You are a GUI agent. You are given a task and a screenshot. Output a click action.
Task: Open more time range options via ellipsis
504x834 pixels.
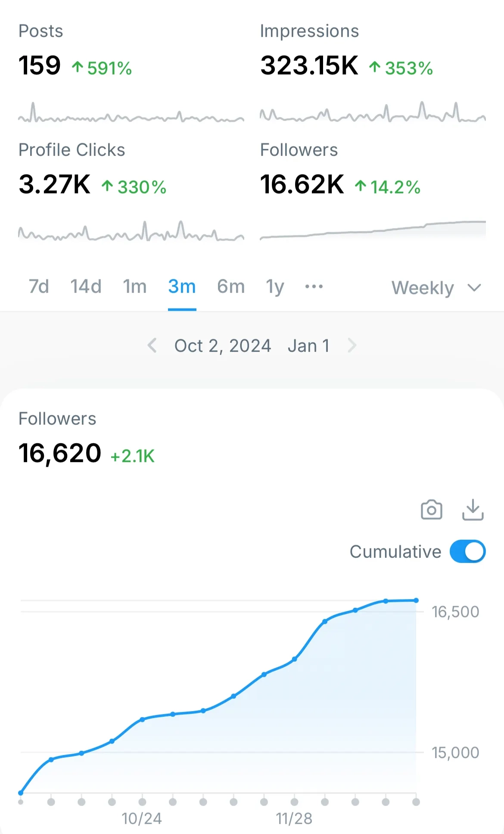314,286
